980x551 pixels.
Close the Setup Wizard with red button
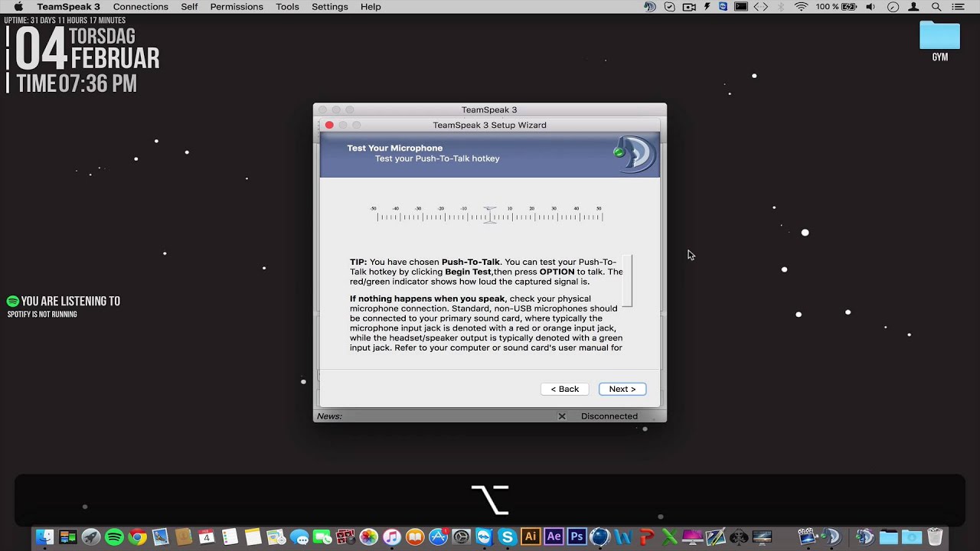pos(329,125)
